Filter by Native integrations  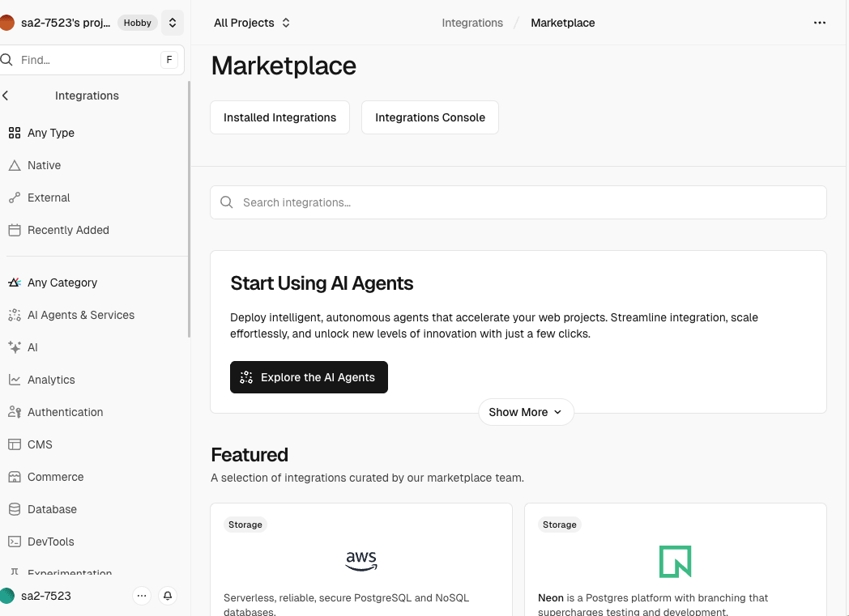click(x=44, y=165)
